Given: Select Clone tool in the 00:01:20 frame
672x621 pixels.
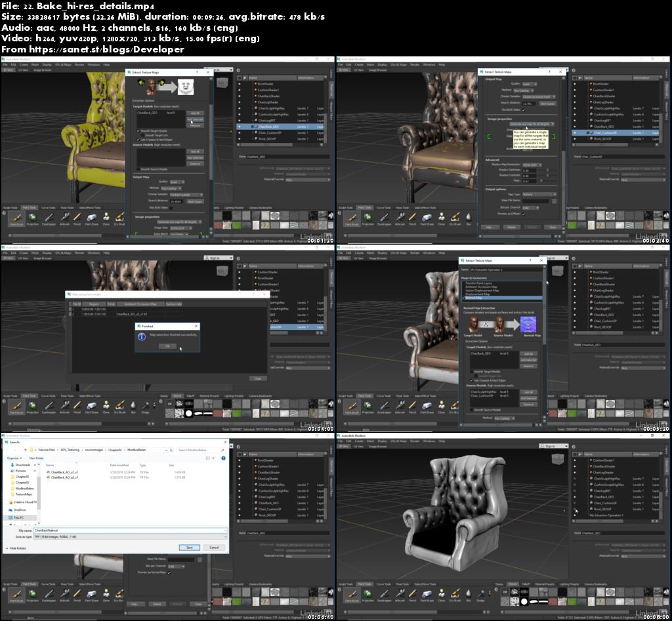Looking at the screenshot, I should coord(106,218).
